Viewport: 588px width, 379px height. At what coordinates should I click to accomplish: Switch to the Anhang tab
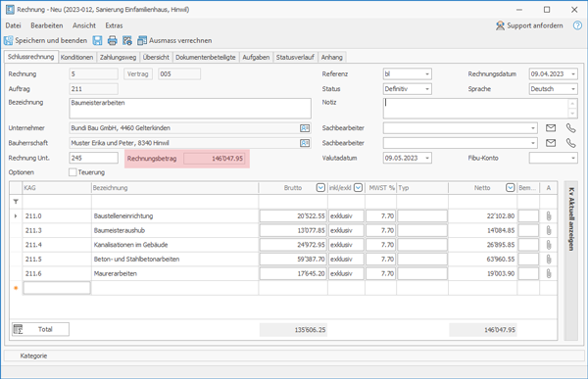click(x=332, y=58)
